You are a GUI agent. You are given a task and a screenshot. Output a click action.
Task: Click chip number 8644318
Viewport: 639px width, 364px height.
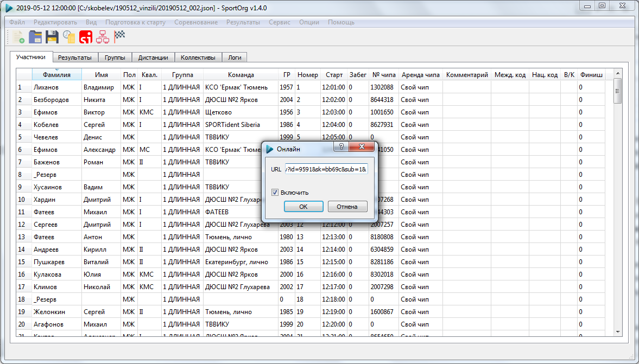[384, 100]
